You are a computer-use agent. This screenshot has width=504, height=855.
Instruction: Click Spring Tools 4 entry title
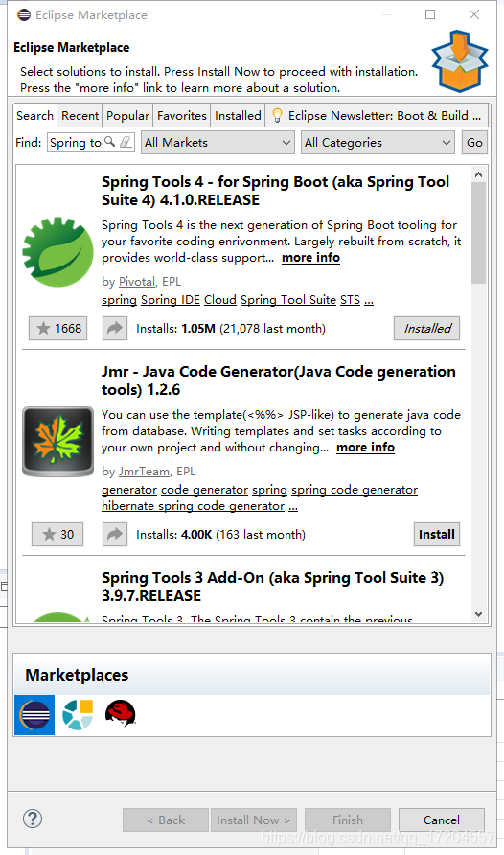click(276, 191)
